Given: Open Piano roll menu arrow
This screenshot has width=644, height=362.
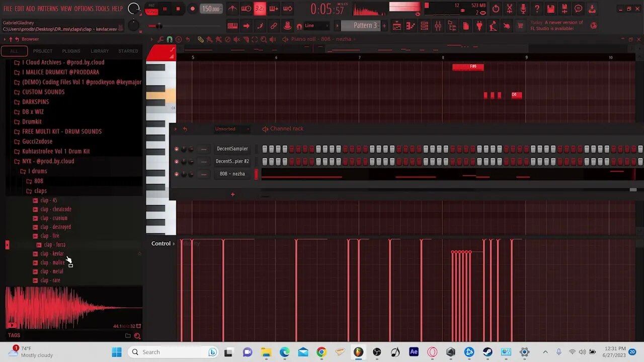Looking at the screenshot, I should pyautogui.click(x=151, y=39).
